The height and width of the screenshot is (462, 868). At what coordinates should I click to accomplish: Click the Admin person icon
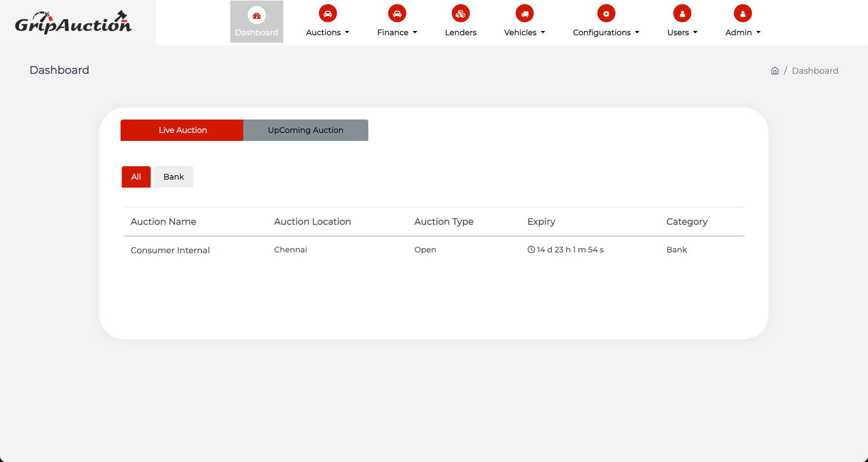pos(743,14)
